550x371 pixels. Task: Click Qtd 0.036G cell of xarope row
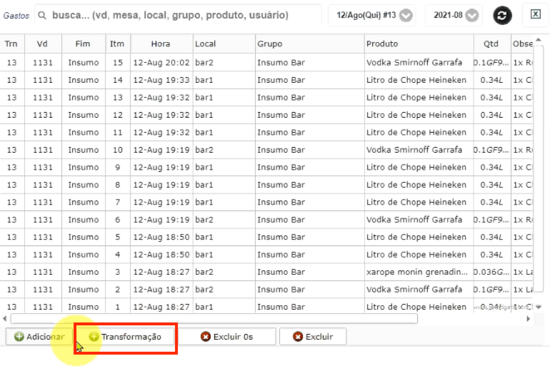(491, 272)
